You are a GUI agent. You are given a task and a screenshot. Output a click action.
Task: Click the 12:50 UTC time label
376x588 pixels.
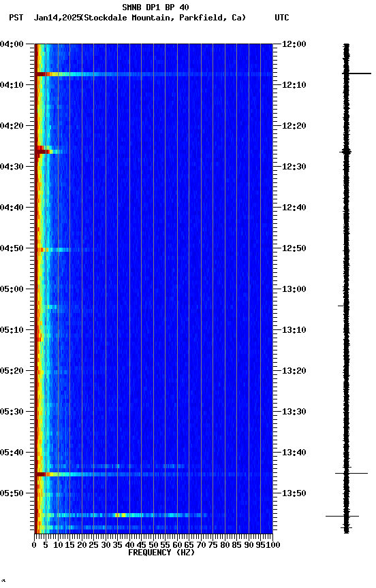tap(294, 248)
